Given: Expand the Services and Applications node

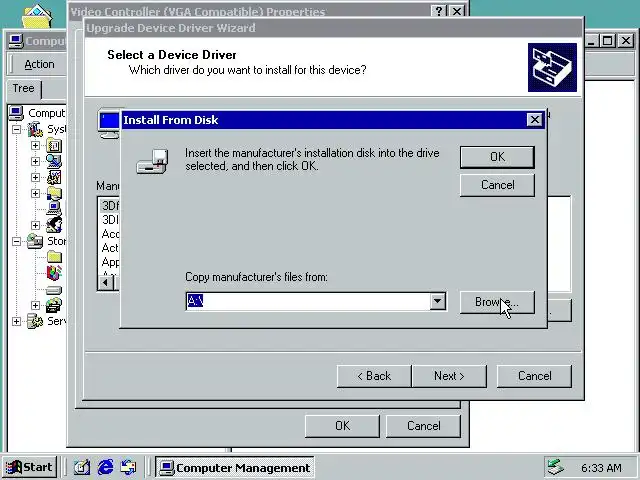Looking at the screenshot, I should click(16, 321).
